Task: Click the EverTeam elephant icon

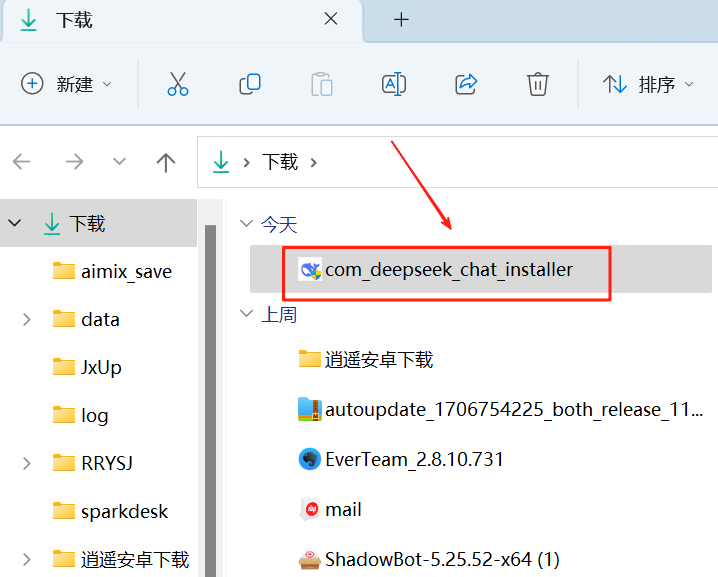Action: 310,459
